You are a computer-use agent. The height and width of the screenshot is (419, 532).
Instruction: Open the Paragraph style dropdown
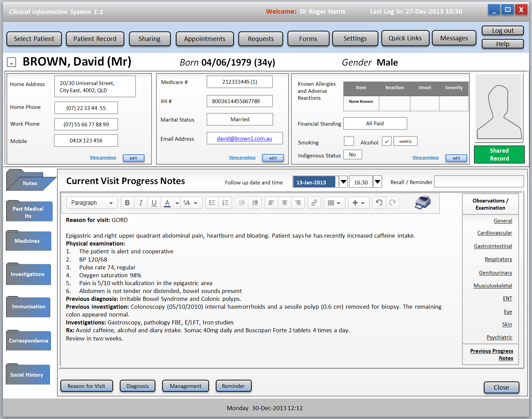pos(92,203)
